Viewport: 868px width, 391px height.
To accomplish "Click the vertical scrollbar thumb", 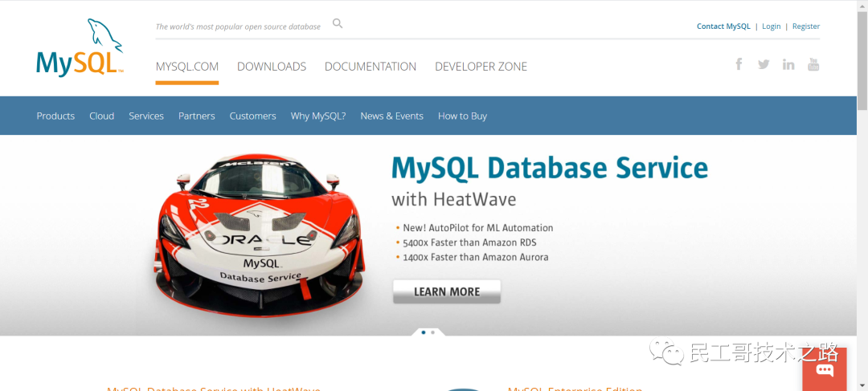I will coord(862,61).
